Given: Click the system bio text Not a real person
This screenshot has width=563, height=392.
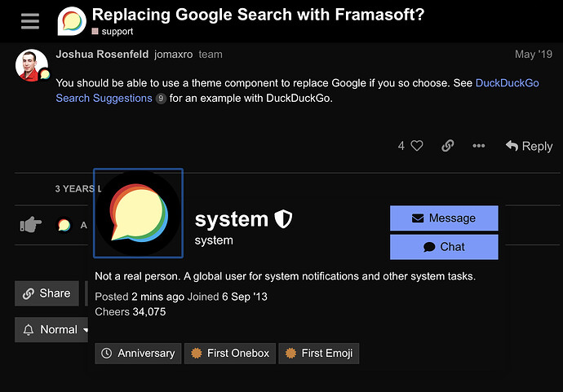Looking at the screenshot, I should [285, 276].
